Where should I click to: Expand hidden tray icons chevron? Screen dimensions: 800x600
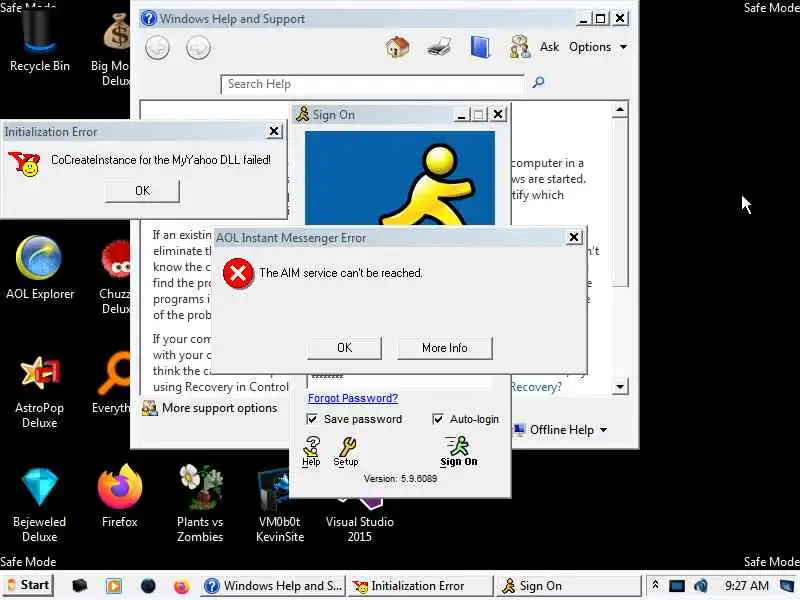(655, 585)
